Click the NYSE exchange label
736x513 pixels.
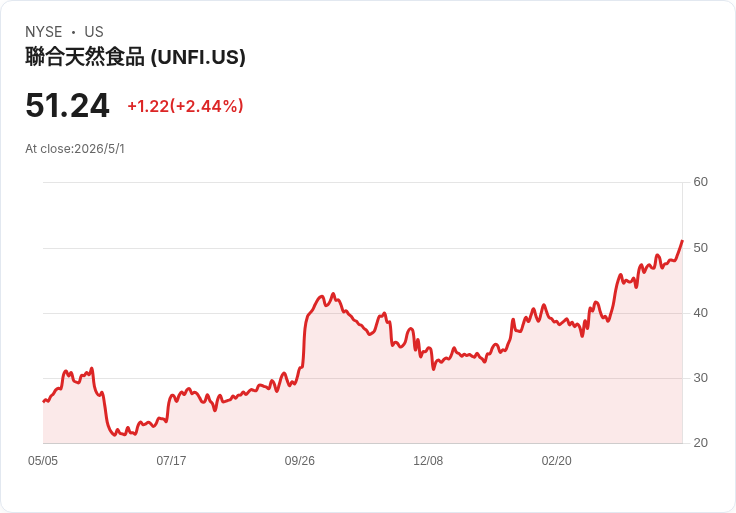pyautogui.click(x=44, y=32)
